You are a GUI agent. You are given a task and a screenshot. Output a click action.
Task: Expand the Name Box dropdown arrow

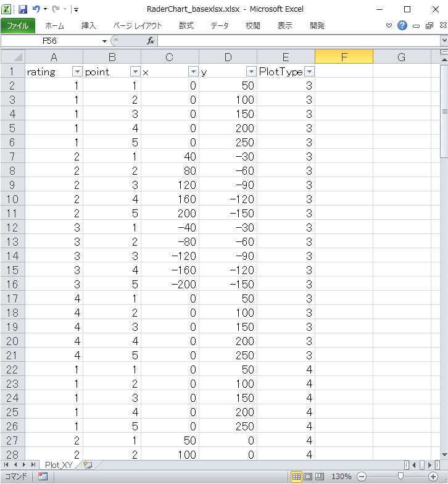tap(104, 41)
